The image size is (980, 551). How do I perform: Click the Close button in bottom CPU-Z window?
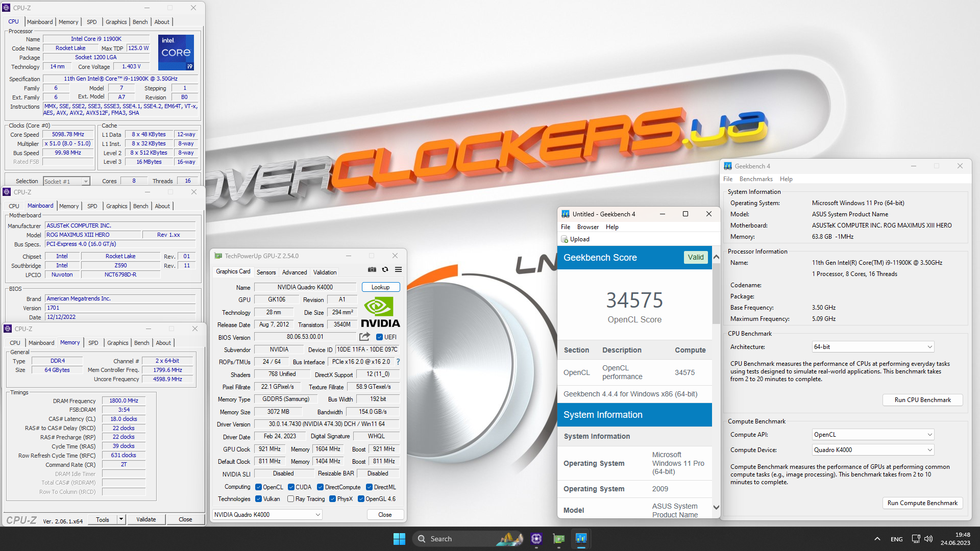[185, 519]
